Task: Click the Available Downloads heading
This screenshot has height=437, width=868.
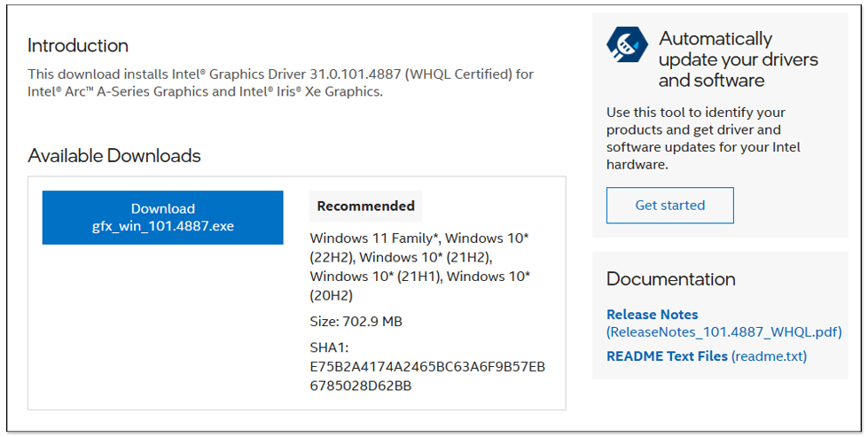Action: tap(114, 155)
